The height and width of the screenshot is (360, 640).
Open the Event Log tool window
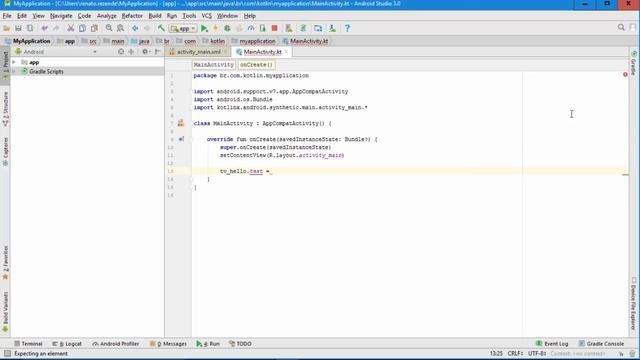point(552,344)
